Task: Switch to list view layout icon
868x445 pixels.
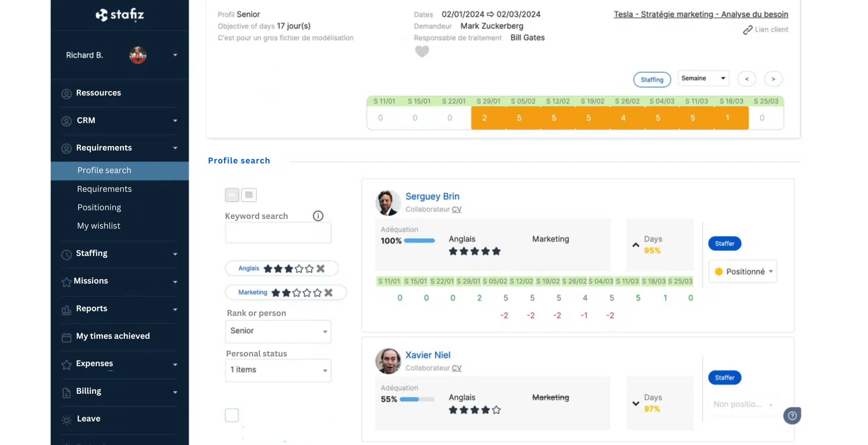Action: tap(249, 195)
